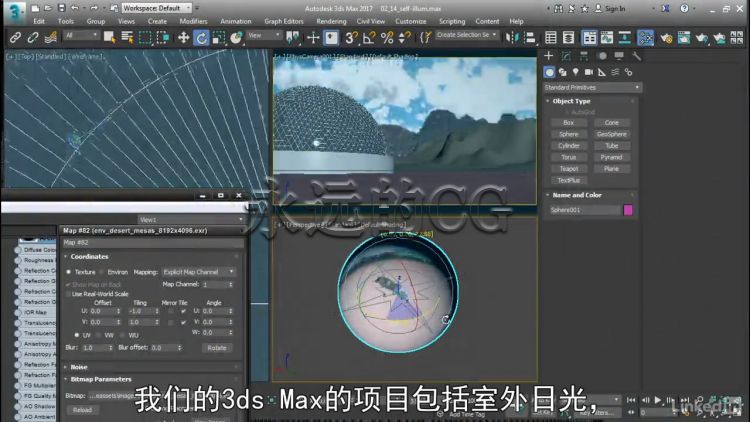Click the Rotate button in Coordinates
Image resolution: width=750 pixels, height=422 pixels.
pos(217,348)
